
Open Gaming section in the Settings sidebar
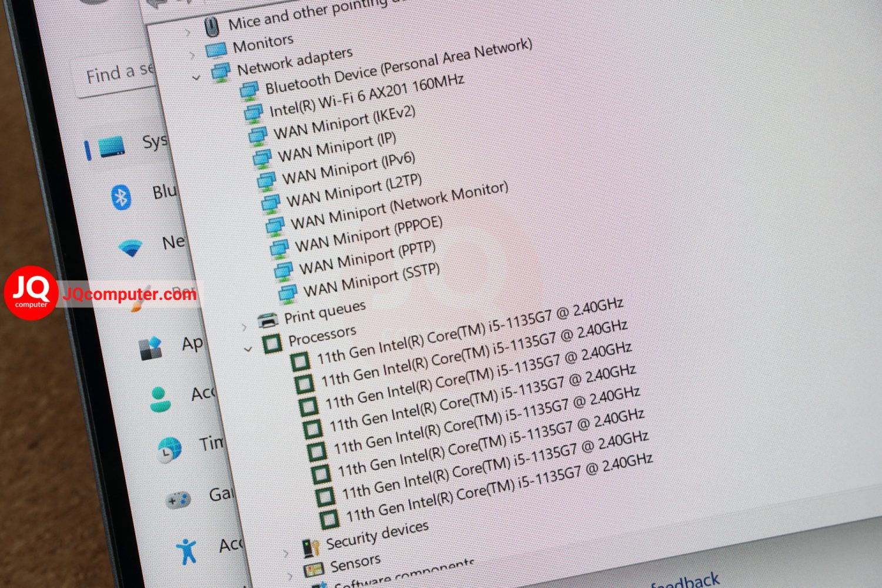pos(201,499)
